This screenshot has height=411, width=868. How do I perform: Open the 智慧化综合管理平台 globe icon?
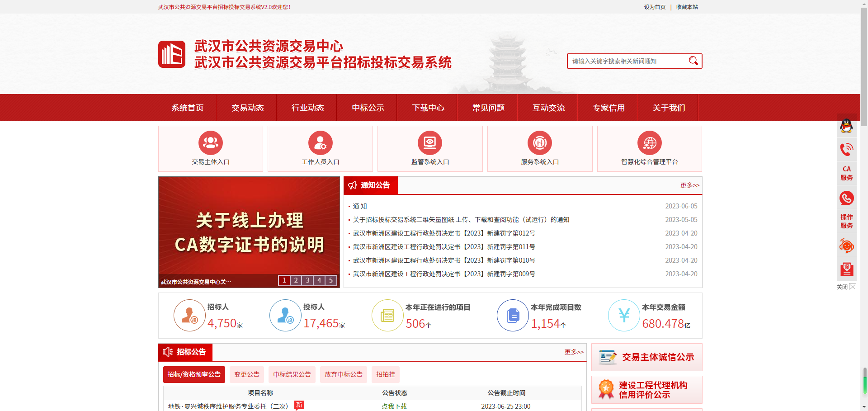pos(650,143)
